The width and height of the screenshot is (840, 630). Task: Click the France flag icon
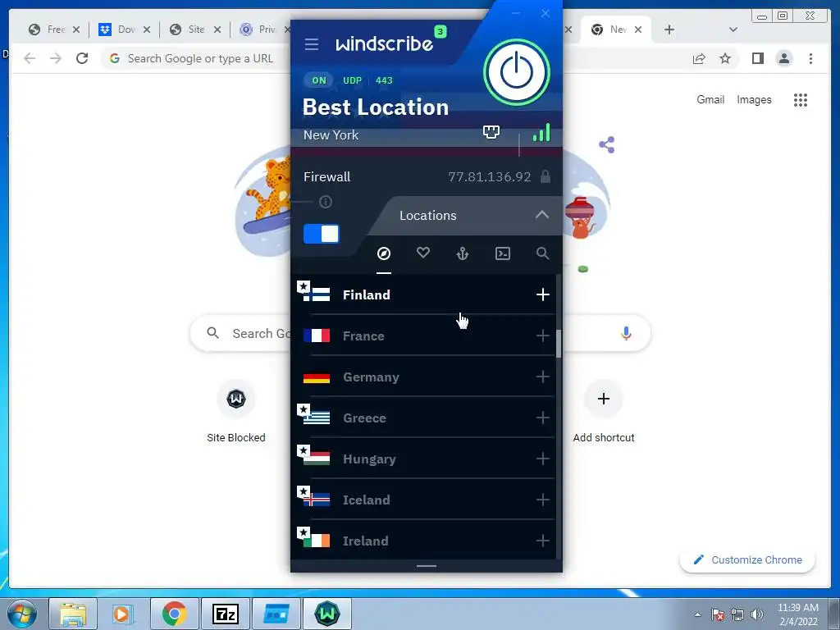tap(317, 336)
